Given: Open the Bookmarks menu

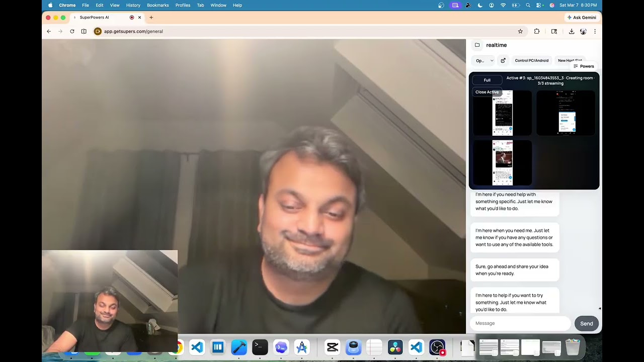Looking at the screenshot, I should tap(158, 5).
